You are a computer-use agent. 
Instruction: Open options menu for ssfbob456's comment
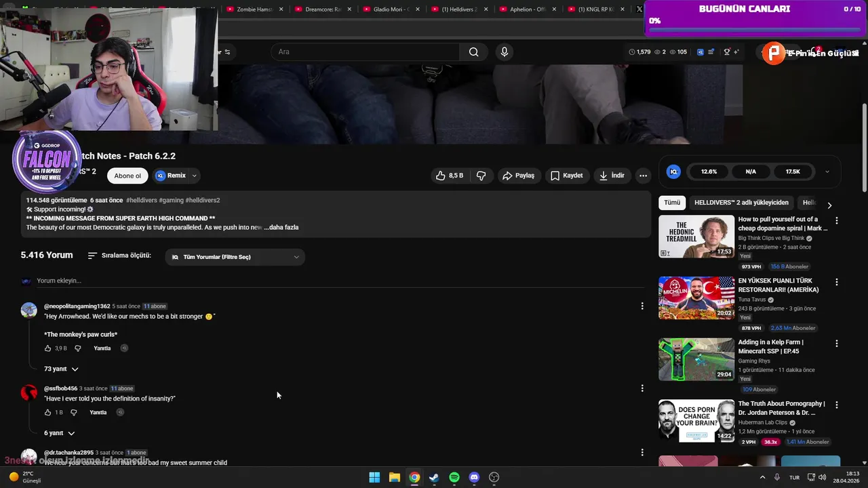(642, 388)
